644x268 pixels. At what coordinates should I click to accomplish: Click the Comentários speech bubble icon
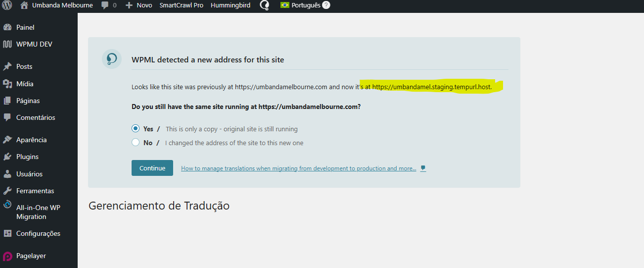[x=7, y=117]
